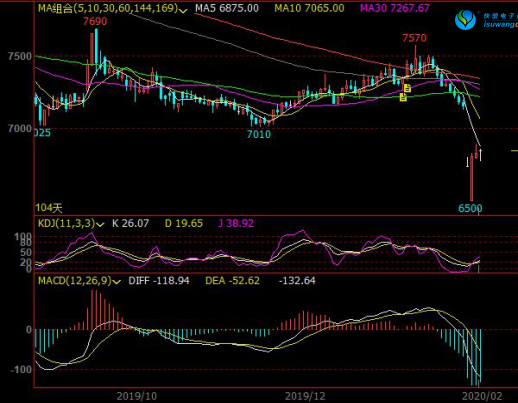Open the lower yellow note icon on chart
The image size is (518, 403).
point(403,97)
